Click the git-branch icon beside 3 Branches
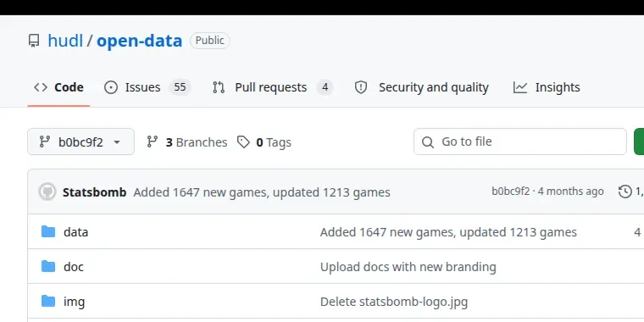644x322 pixels. pyautogui.click(x=153, y=142)
